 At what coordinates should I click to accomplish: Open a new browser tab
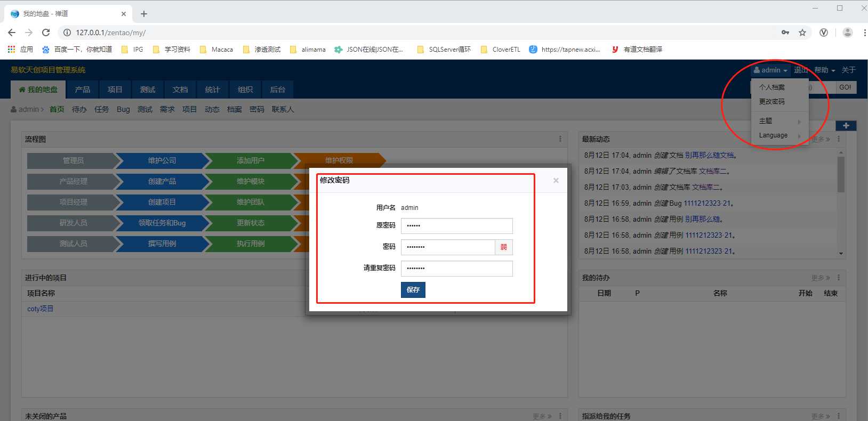point(144,14)
